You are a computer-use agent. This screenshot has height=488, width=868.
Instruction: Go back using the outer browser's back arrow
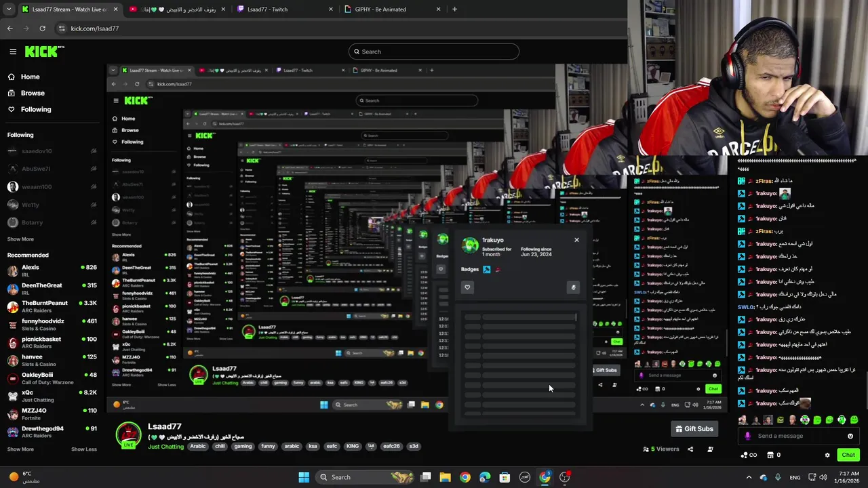pyautogui.click(x=9, y=28)
